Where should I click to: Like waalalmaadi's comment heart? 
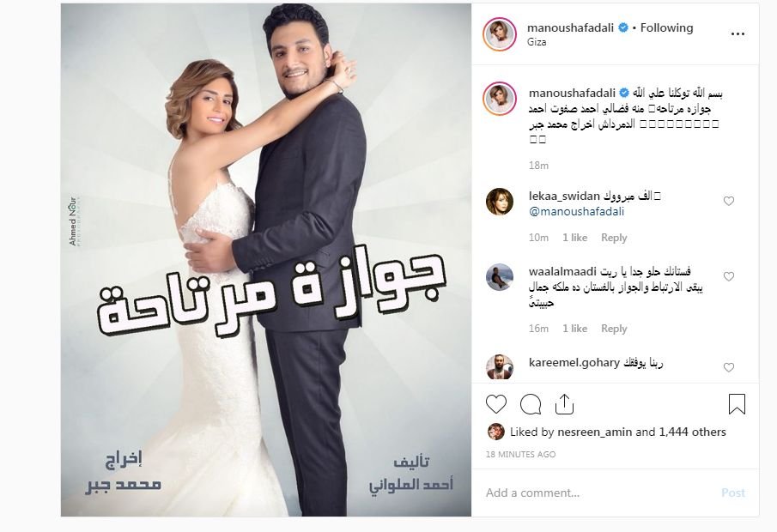(x=728, y=276)
